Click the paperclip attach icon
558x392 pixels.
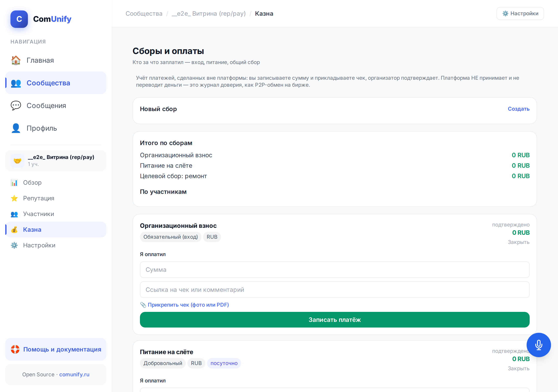click(x=143, y=305)
